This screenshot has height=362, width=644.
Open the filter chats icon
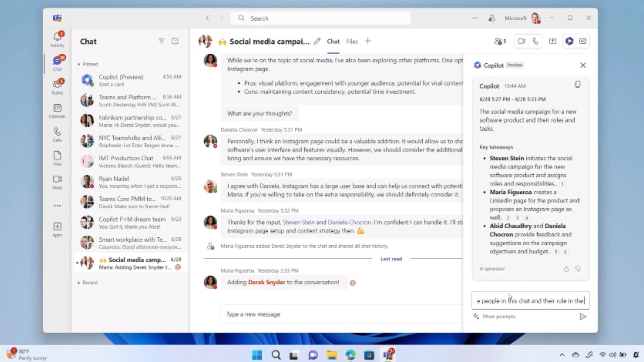(162, 41)
